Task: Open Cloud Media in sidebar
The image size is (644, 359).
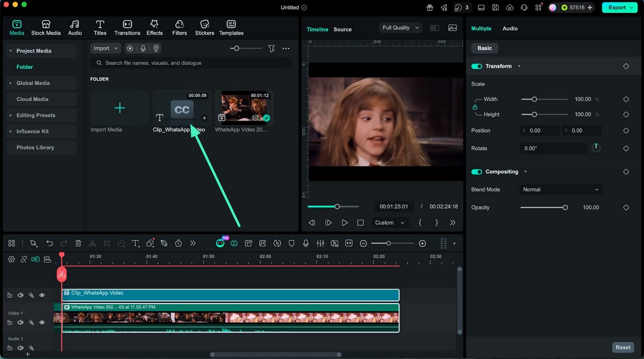Action: pyautogui.click(x=42, y=99)
